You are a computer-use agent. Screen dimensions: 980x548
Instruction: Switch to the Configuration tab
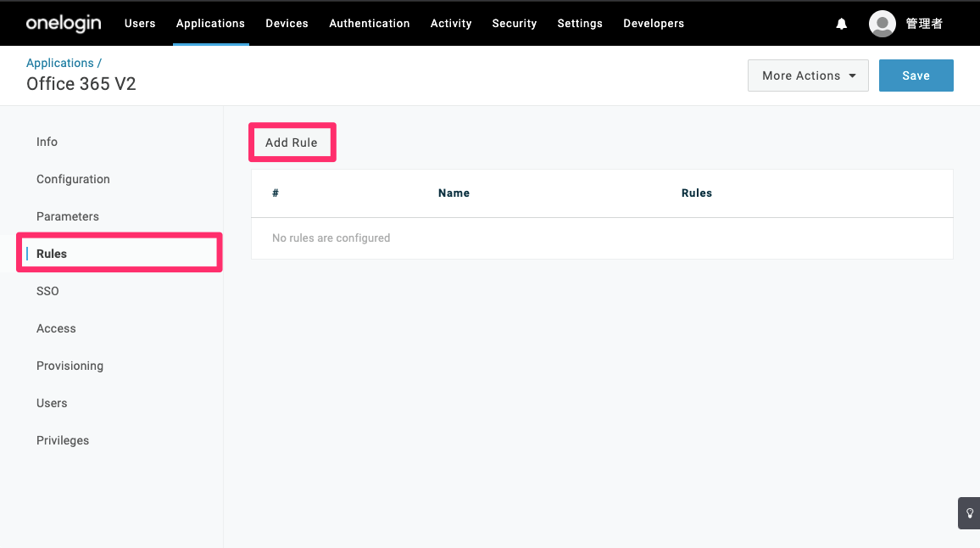coord(73,180)
